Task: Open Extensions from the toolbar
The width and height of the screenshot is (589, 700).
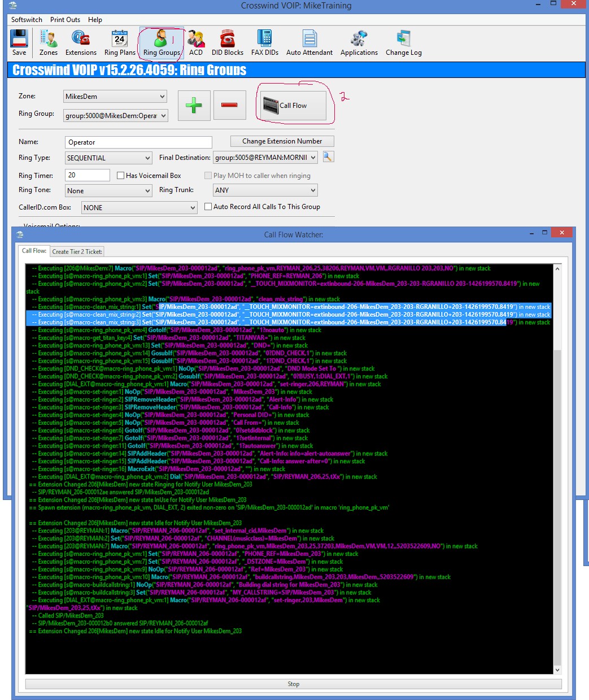Action: [x=81, y=40]
